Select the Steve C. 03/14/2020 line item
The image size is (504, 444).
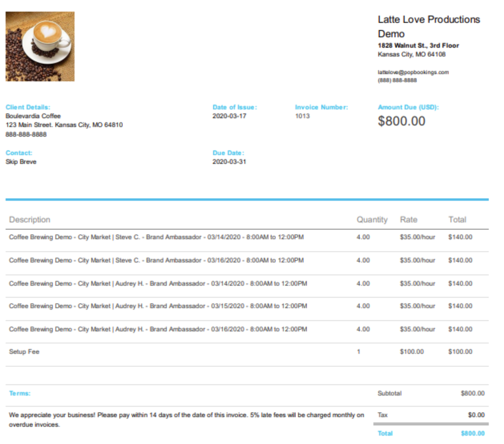click(x=156, y=237)
